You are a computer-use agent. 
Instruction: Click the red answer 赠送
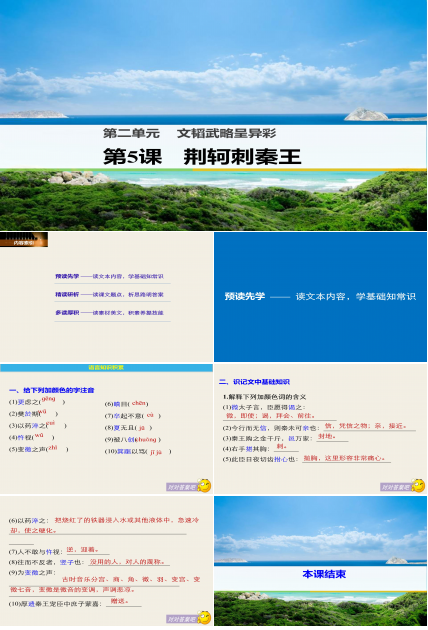click(x=119, y=601)
